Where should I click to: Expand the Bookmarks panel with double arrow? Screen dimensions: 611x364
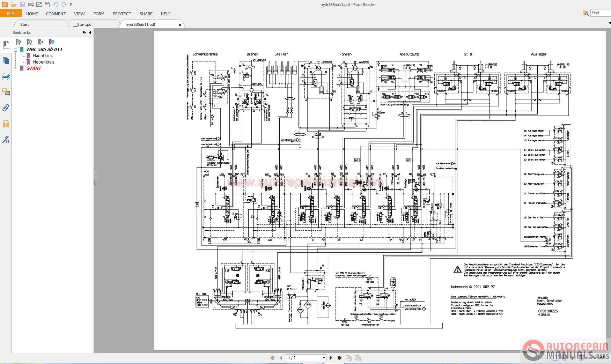click(x=84, y=32)
